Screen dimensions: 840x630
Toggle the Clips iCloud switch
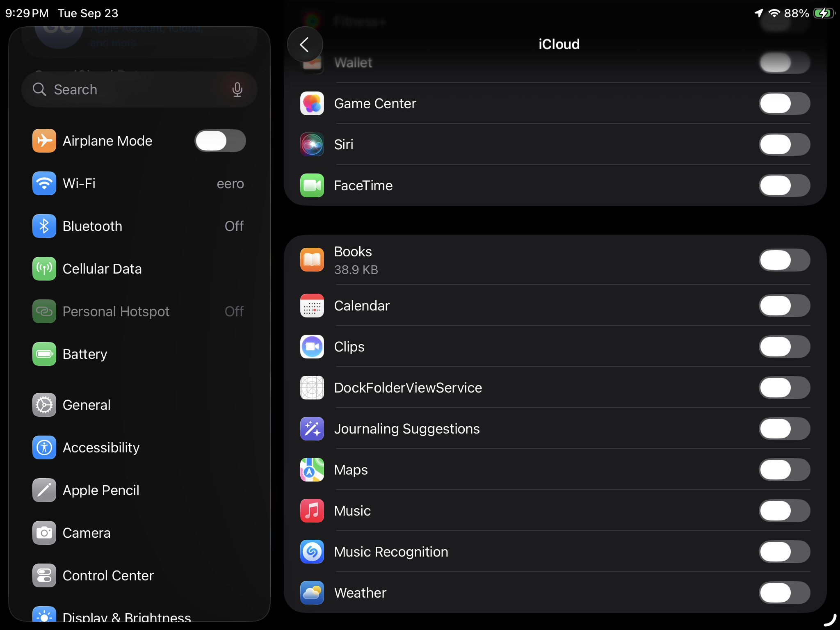pos(784,347)
